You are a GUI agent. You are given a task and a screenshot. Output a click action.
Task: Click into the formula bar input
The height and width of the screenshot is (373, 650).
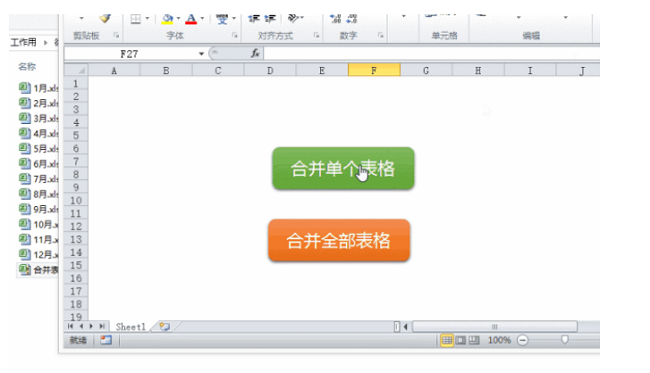click(431, 53)
